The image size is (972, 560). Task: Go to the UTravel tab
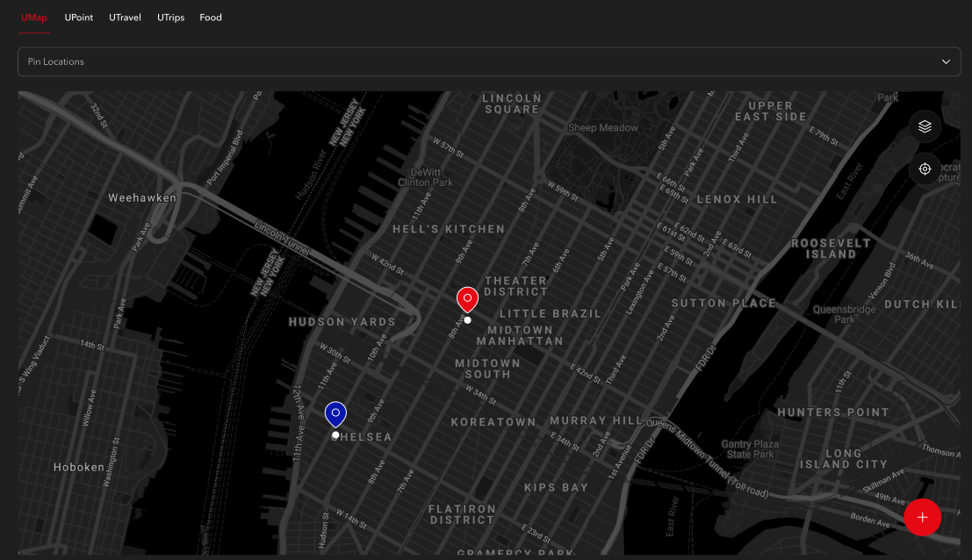click(126, 18)
